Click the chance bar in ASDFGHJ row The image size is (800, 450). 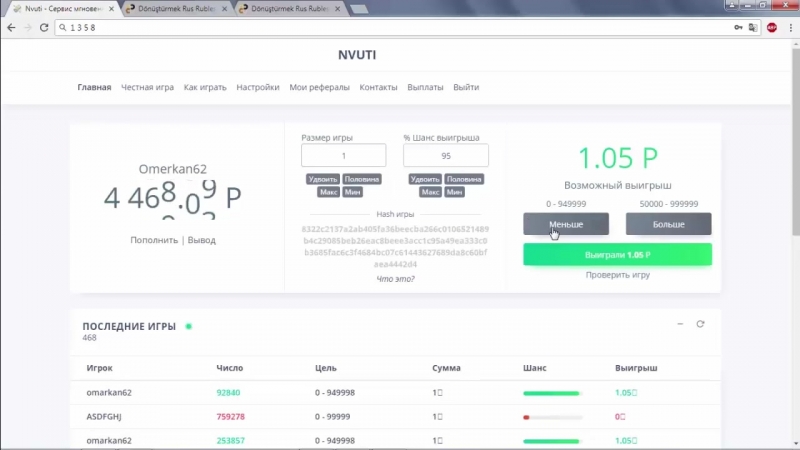[553, 417]
